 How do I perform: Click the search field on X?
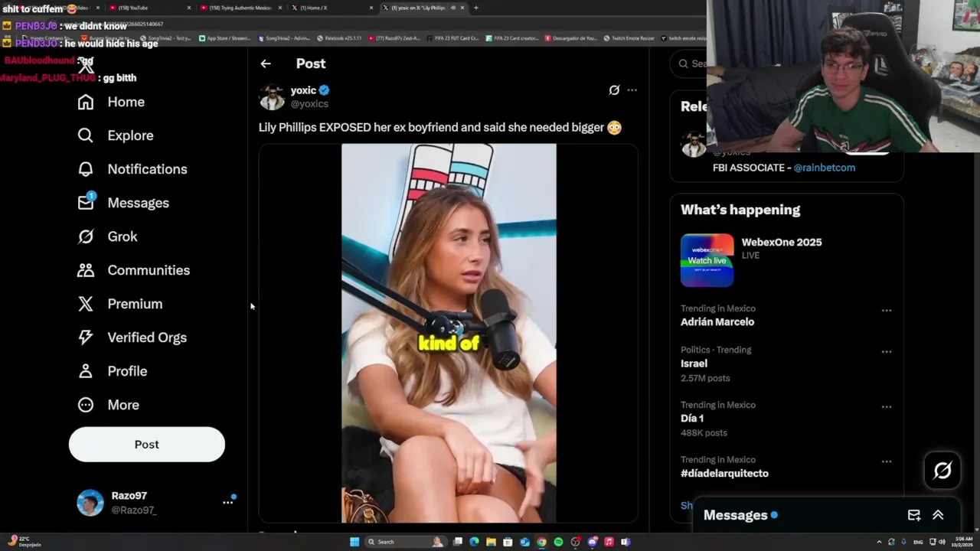(689, 64)
